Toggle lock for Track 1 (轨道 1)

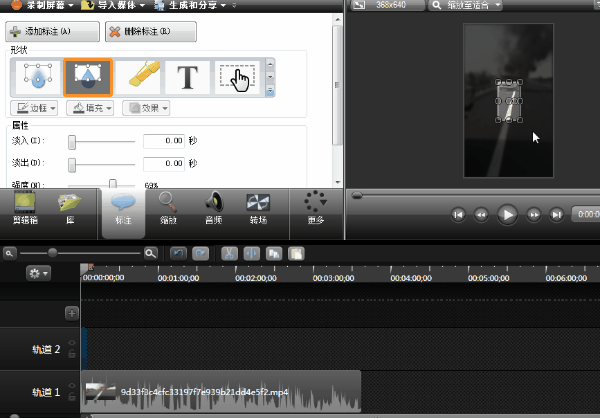click(x=72, y=397)
